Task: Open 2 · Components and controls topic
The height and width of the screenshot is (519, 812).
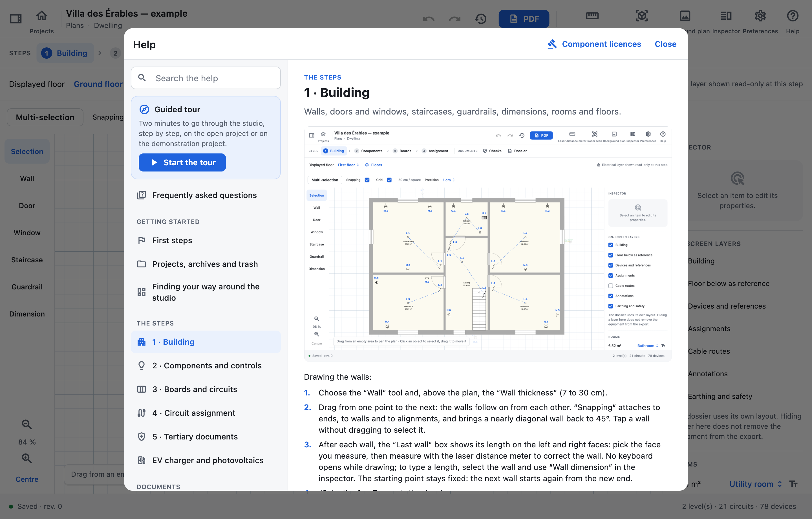Action: tap(206, 366)
